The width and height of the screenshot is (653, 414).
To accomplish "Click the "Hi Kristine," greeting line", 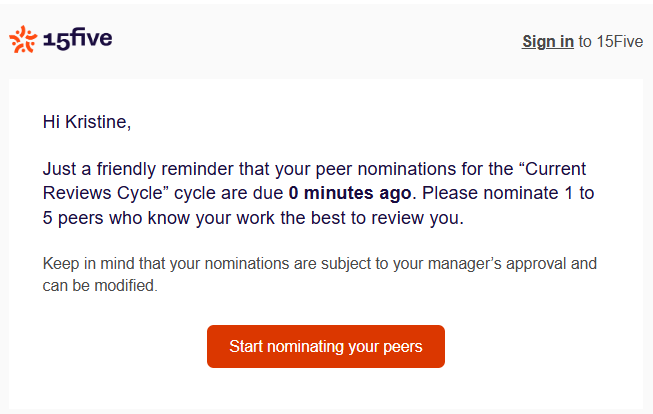I will [87, 122].
